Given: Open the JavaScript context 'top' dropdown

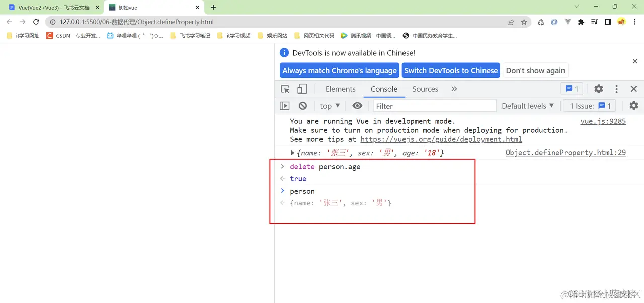Looking at the screenshot, I should (330, 106).
